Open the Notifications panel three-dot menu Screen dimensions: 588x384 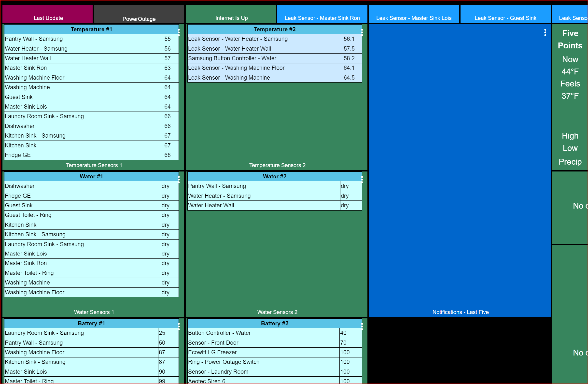(x=545, y=33)
